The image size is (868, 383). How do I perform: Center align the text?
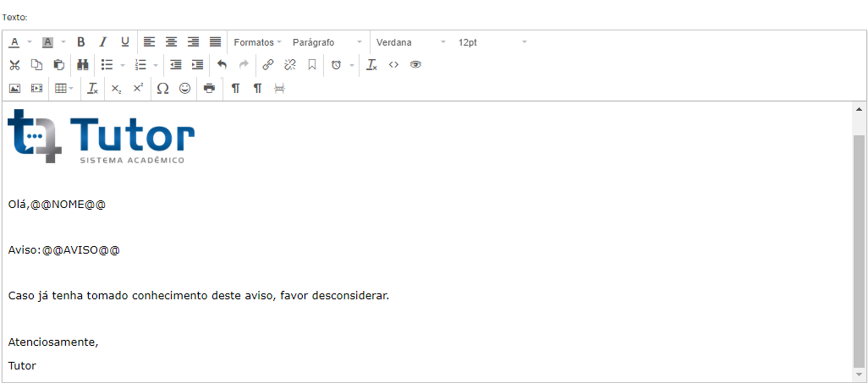coord(172,42)
